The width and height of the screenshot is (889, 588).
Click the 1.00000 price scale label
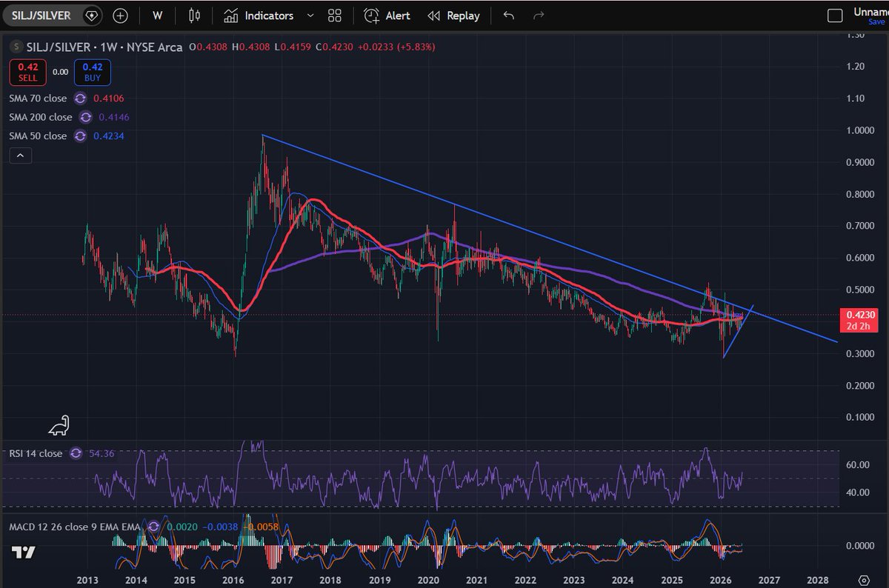click(859, 130)
